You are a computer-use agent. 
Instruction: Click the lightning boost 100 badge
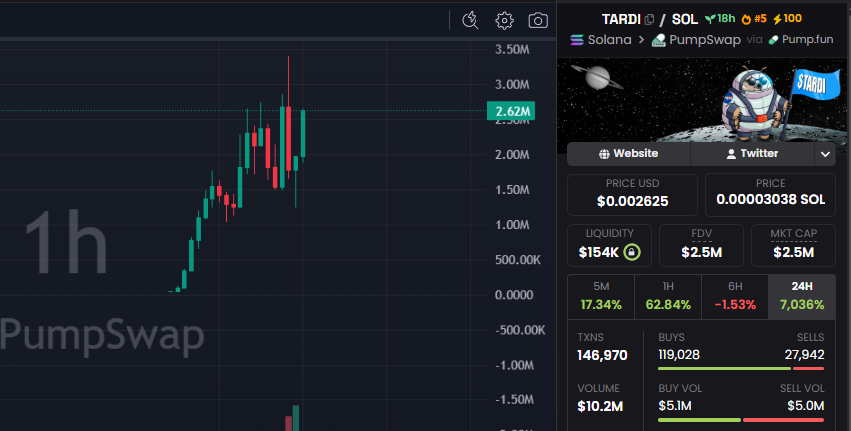[788, 19]
